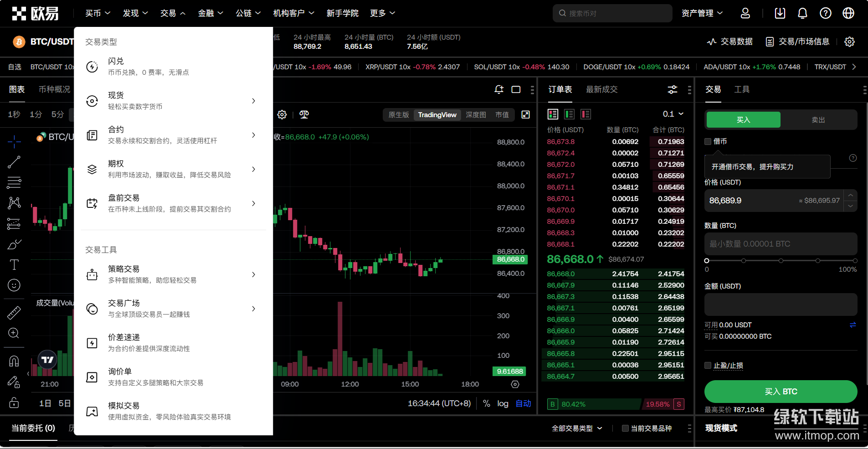Select the ruler measure tool
The image size is (868, 449).
(x=14, y=312)
